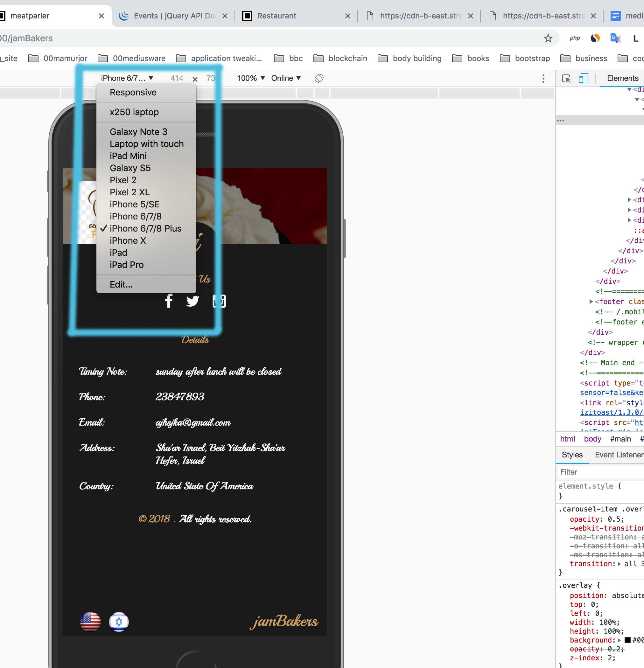This screenshot has height=668, width=644.
Task: Open the device selector dropdown
Action: coord(127,78)
